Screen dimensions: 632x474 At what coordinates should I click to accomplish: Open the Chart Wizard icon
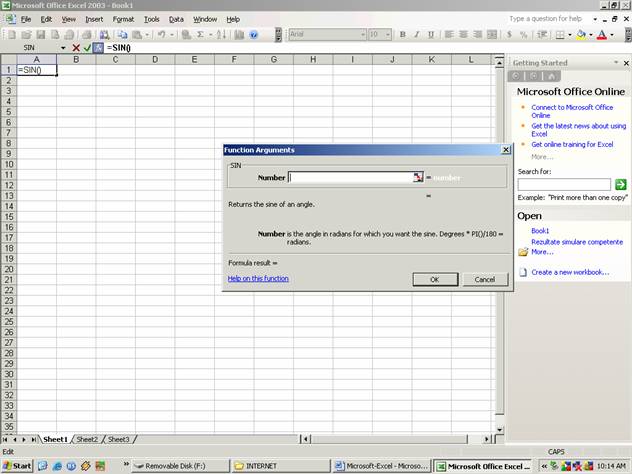[x=239, y=35]
